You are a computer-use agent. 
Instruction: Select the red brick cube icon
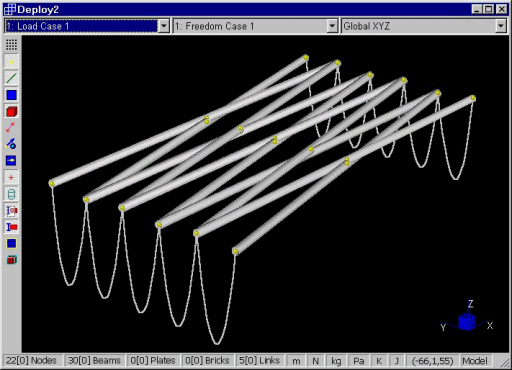(x=11, y=112)
